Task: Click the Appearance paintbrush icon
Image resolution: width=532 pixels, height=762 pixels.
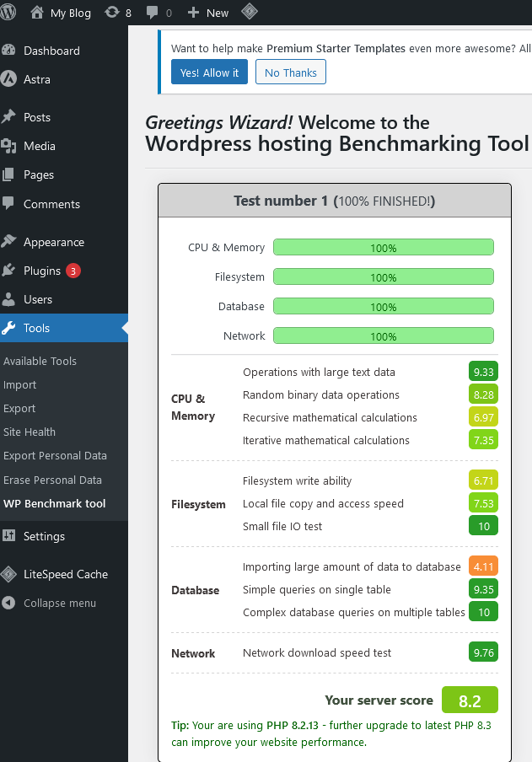Action: [x=8, y=242]
